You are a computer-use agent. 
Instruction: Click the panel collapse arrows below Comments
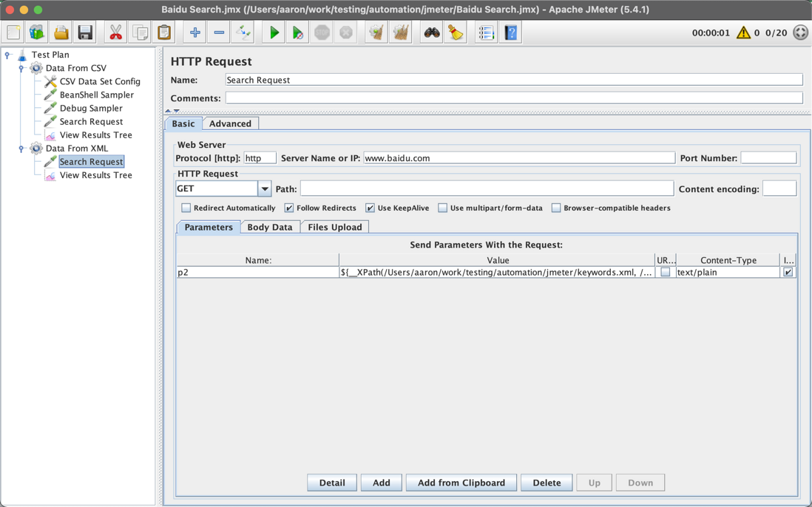(x=172, y=111)
